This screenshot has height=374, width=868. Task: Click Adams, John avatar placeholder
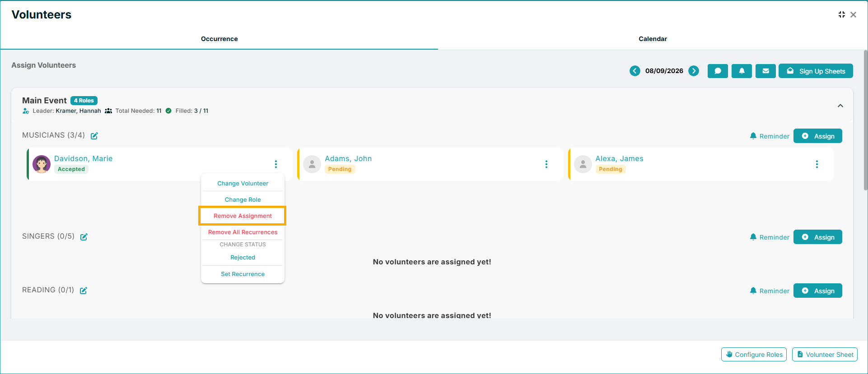pos(312,164)
